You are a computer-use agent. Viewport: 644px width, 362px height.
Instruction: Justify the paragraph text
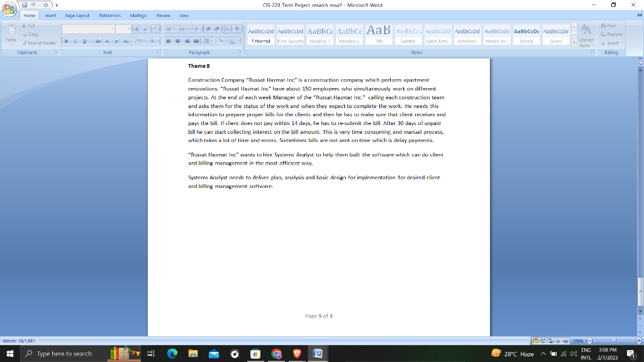coord(196,41)
